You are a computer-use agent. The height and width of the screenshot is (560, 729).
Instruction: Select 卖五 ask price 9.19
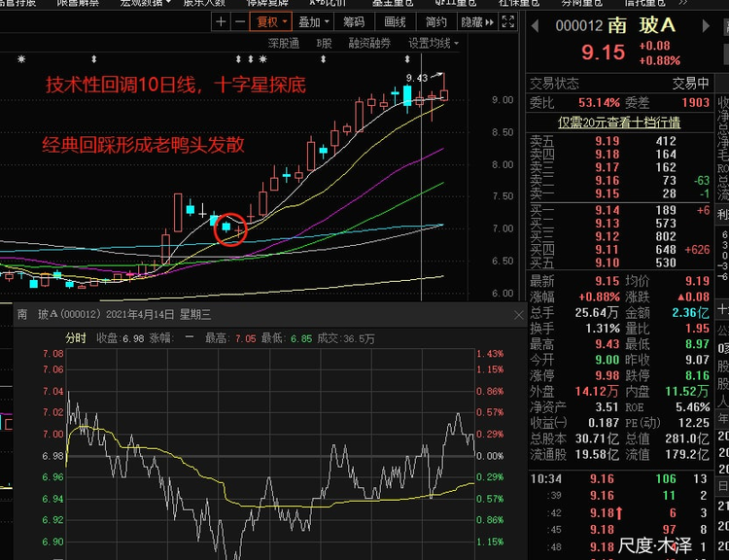click(607, 141)
